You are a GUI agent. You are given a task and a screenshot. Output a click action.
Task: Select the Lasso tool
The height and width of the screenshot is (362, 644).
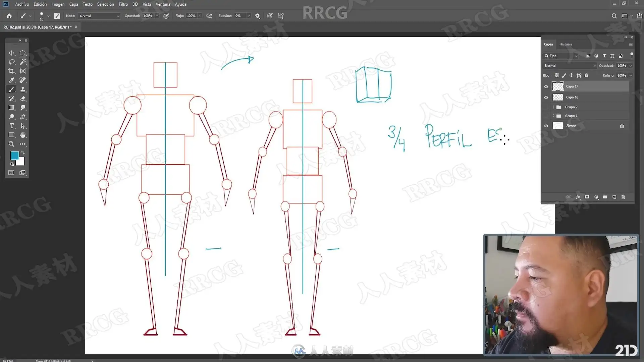[x=11, y=62]
